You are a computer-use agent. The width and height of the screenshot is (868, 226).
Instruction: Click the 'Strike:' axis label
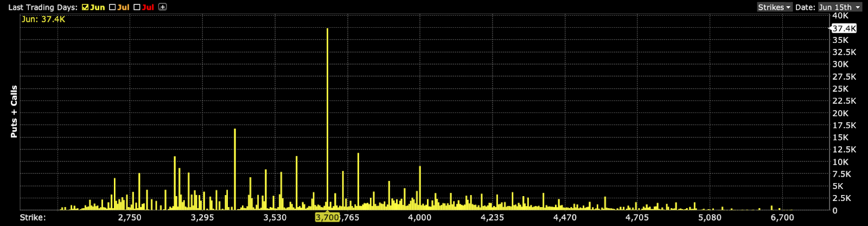pyautogui.click(x=33, y=217)
